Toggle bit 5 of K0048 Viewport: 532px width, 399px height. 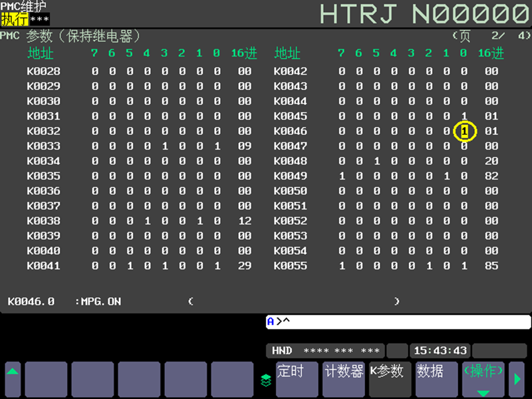(376, 161)
